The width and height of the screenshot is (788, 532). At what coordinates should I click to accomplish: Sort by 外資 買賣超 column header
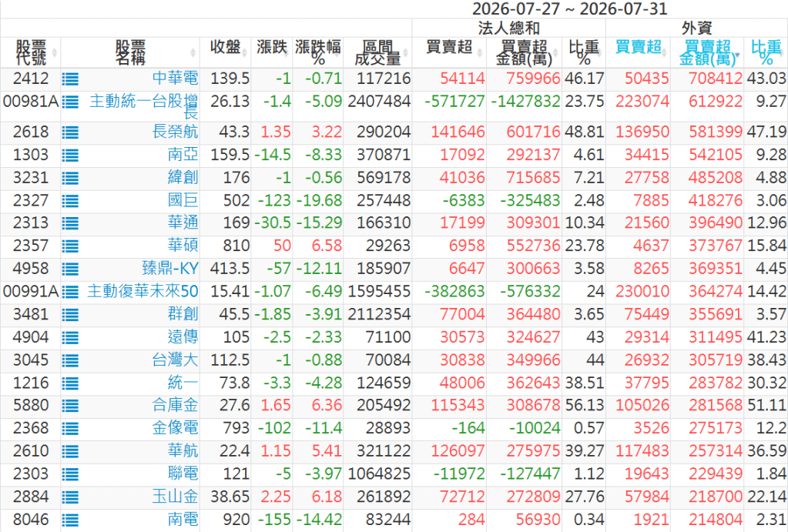tap(639, 53)
